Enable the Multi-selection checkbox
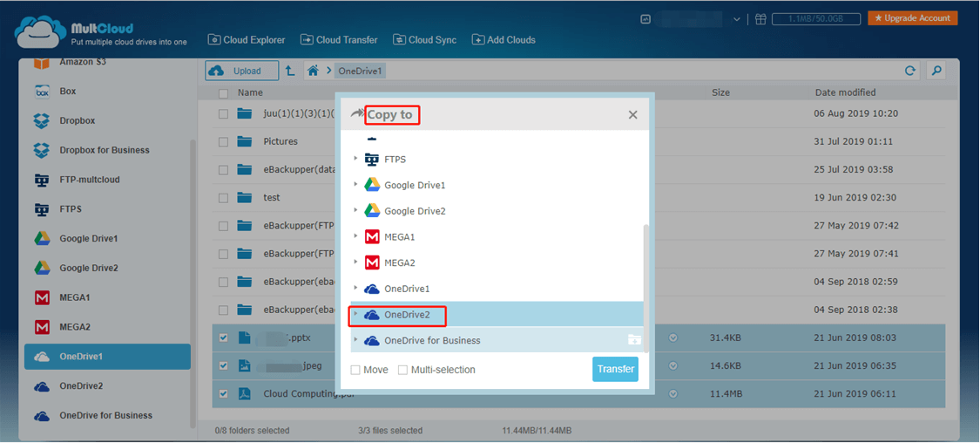Viewport: 980px width, 443px height. (403, 370)
